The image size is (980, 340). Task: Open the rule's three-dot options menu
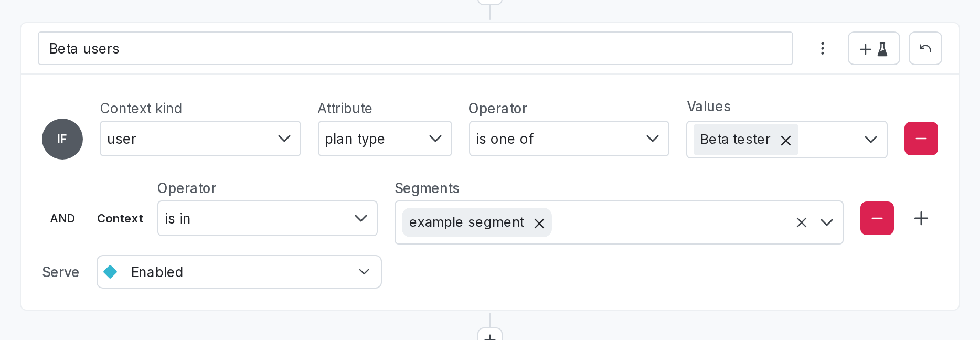pos(822,48)
